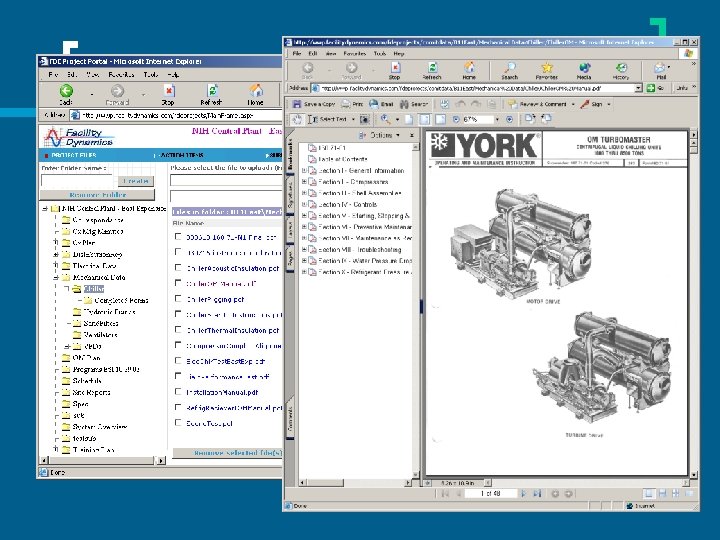
Task: Collapse the NIH Central Plant root node
Action: 45,208
